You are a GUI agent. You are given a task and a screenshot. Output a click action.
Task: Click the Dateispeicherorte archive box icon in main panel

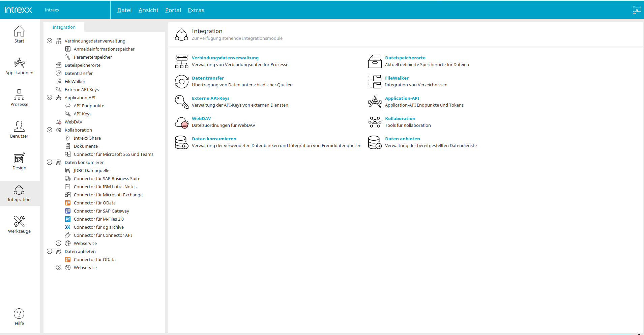(x=375, y=61)
